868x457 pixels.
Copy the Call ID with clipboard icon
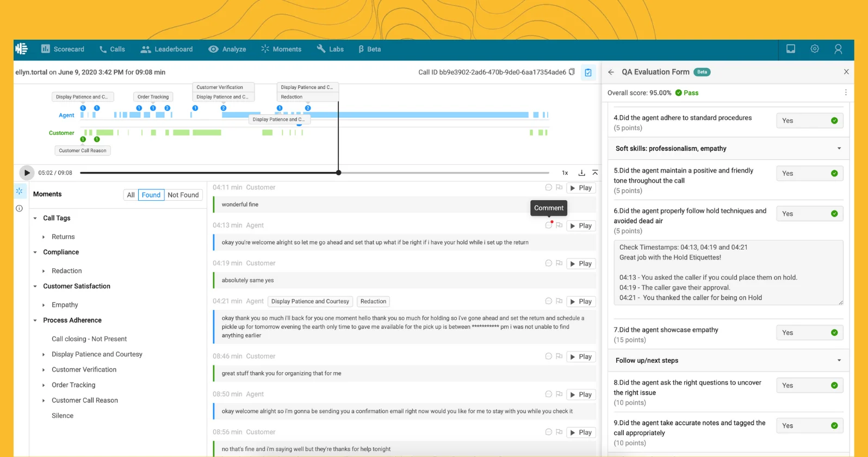pyautogui.click(x=572, y=72)
